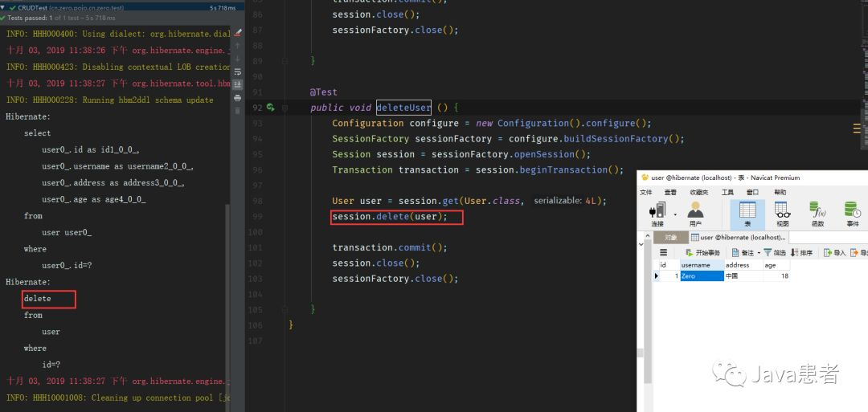Image resolution: width=868 pixels, height=412 pixels.
Task: Select the 中国 address cell
Action: click(x=743, y=276)
